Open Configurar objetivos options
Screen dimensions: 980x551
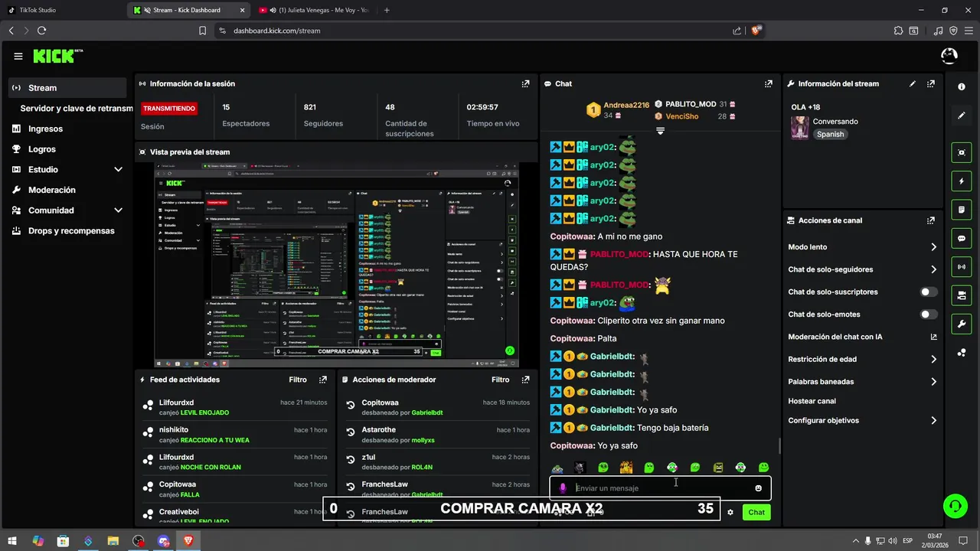(863, 420)
